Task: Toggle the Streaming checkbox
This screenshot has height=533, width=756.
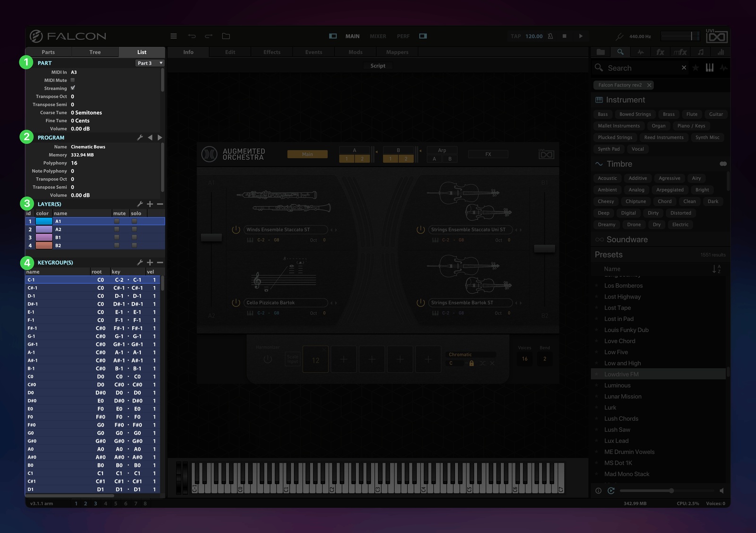Action: coord(73,88)
